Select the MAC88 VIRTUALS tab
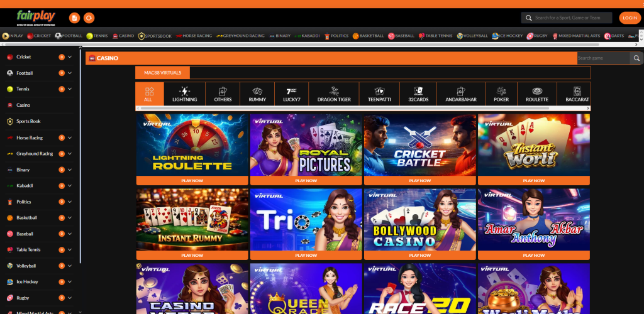The image size is (644, 314). tap(163, 73)
